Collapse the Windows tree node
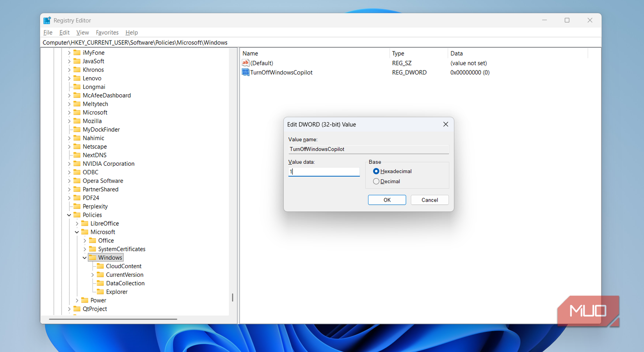The image size is (644, 352). [85, 258]
